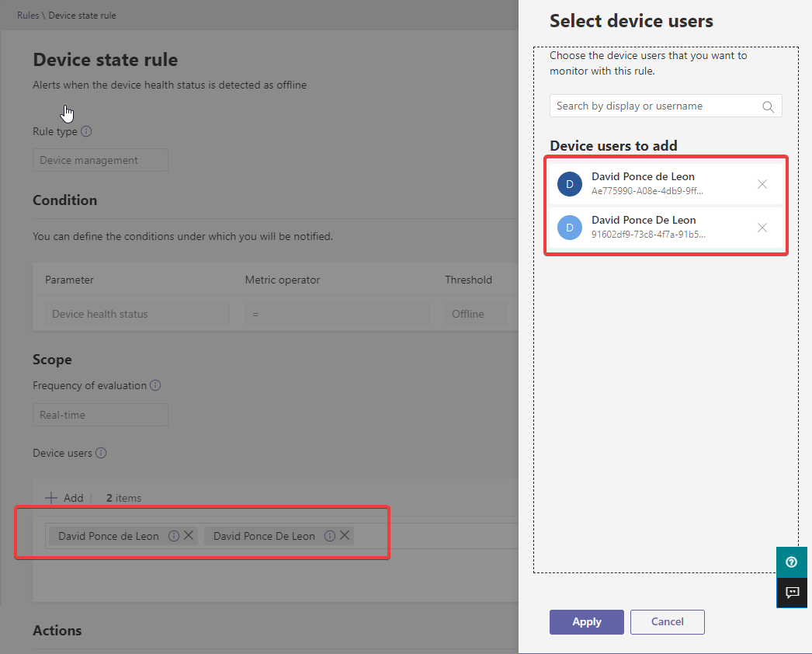Click the Apply button
812x654 pixels.
(x=586, y=621)
